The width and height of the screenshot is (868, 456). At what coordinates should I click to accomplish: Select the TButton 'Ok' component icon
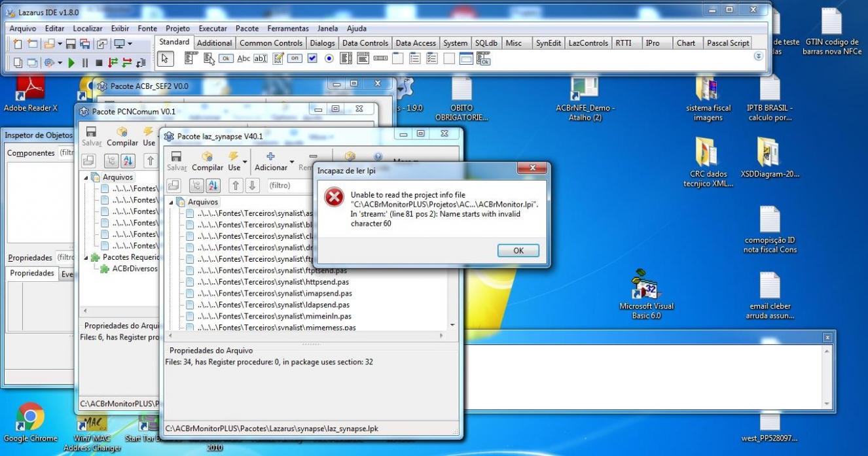point(226,59)
